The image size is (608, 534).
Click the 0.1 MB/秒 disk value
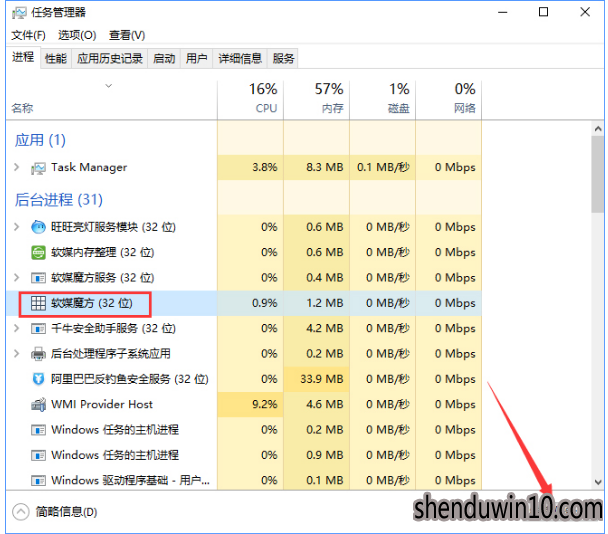pos(383,167)
